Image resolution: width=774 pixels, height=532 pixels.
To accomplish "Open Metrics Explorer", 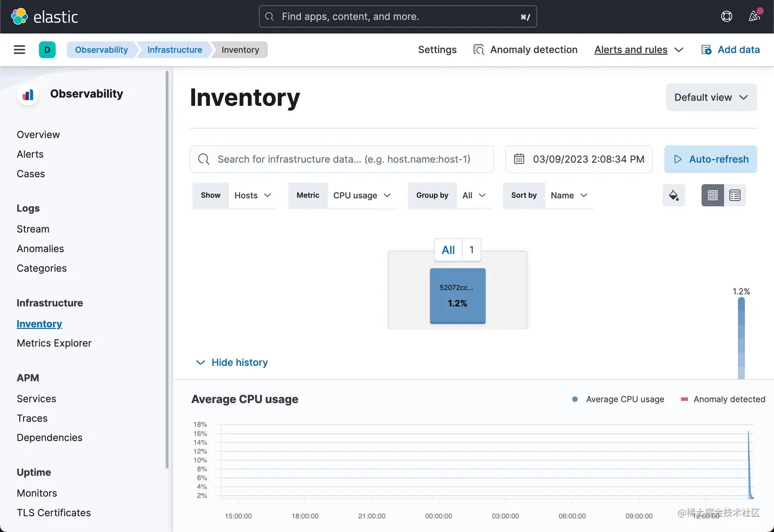I will point(54,343).
